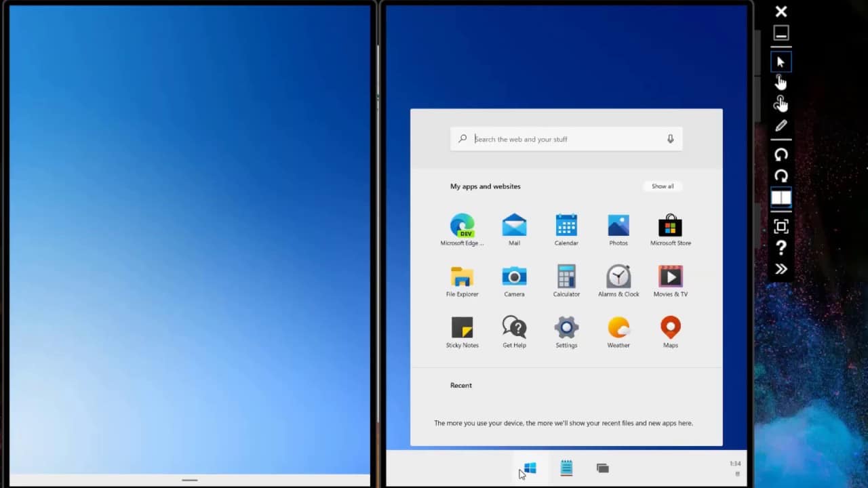This screenshot has height=488, width=868.
Task: Rotate the emulator counterclockwise
Action: click(781, 155)
